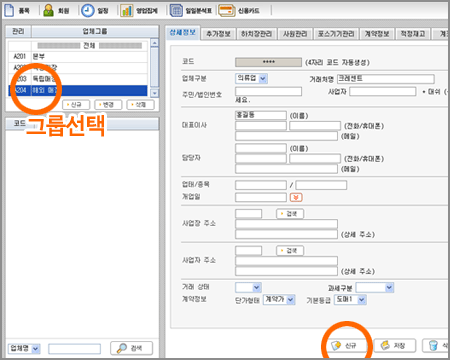Open the 업체구분 dropdown showing 의류업
Viewport: 450px width, 360px height.
click(252, 79)
